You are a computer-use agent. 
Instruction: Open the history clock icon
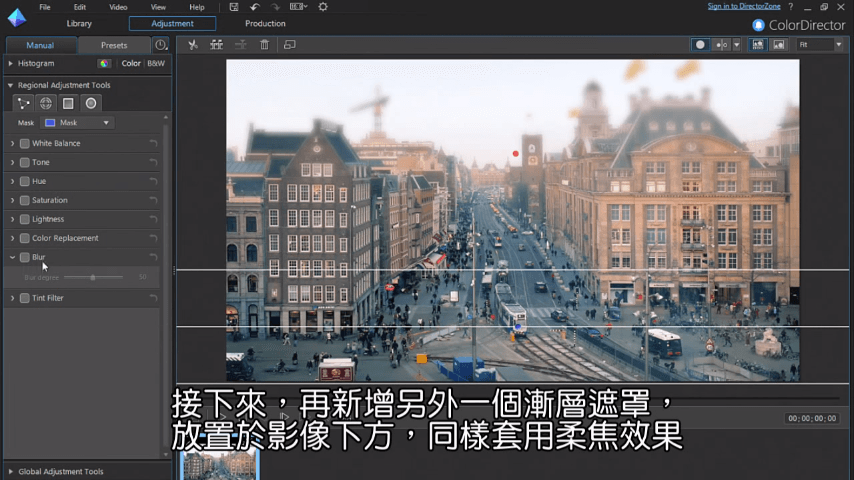pos(160,45)
